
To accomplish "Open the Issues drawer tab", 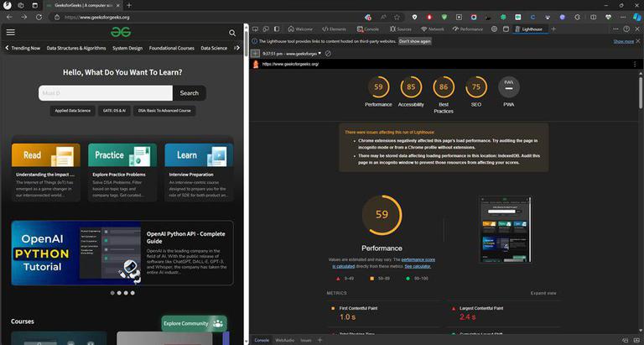I will click(x=306, y=341).
